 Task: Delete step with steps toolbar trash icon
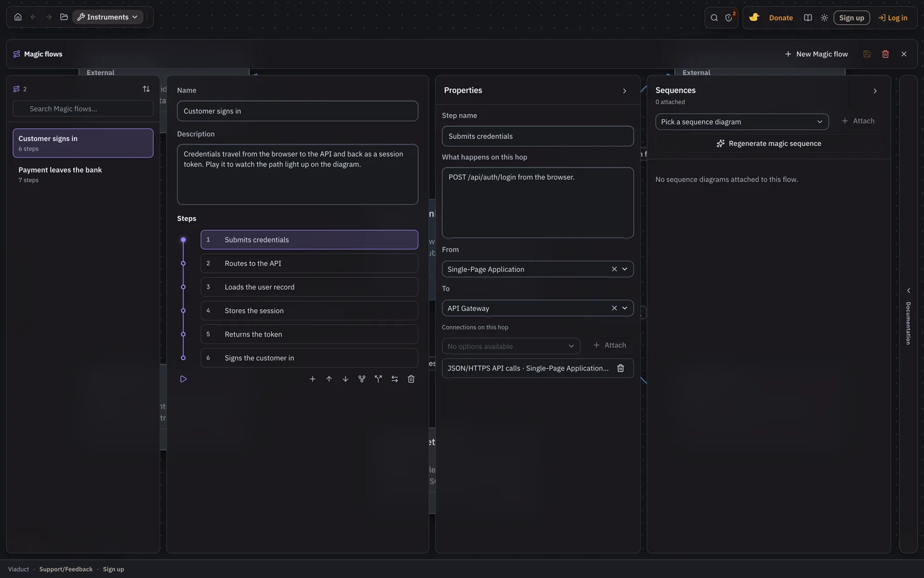point(411,379)
